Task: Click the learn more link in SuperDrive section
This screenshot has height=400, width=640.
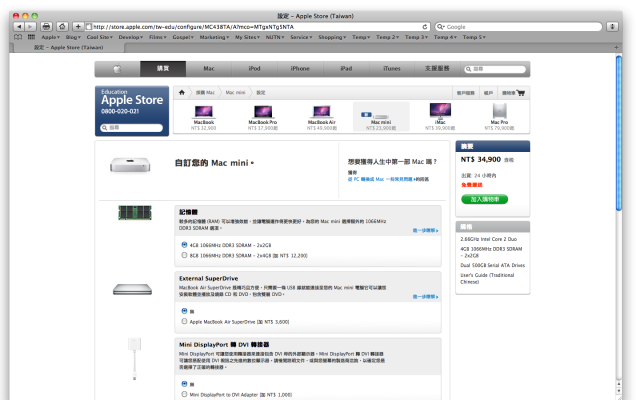Action: click(425, 297)
